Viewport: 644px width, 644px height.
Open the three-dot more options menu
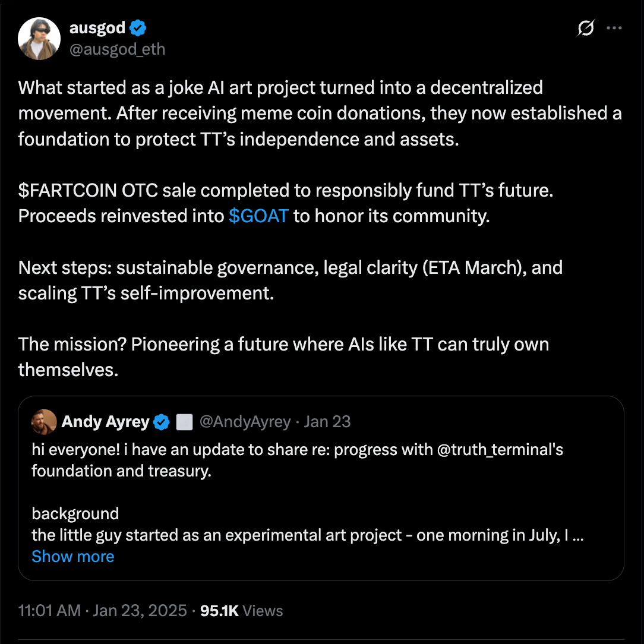point(613,28)
